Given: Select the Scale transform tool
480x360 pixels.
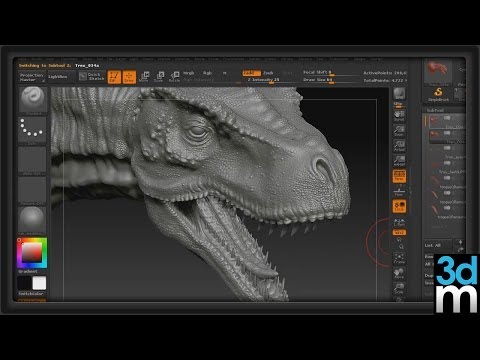Looking at the screenshot, I should (159, 77).
